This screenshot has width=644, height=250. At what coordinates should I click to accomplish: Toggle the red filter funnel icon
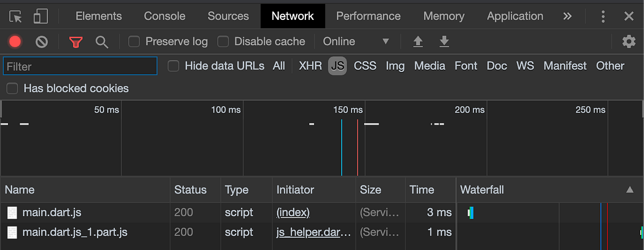pyautogui.click(x=76, y=41)
